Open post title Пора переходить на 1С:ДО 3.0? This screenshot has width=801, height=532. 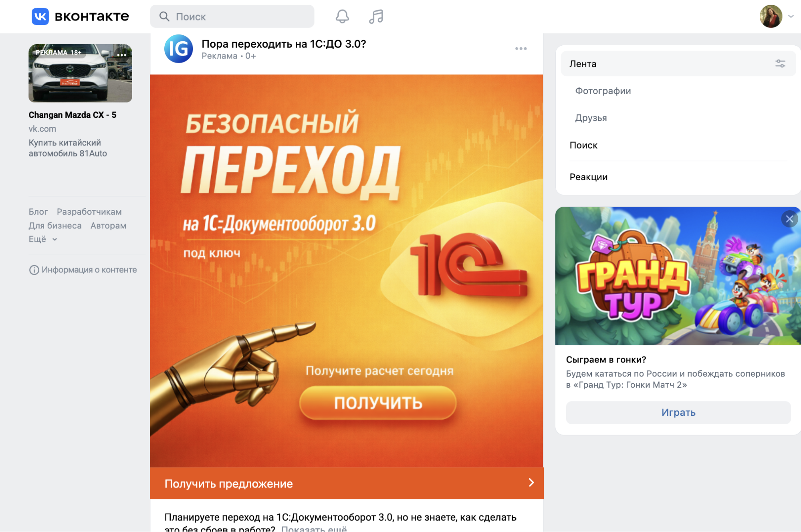(284, 44)
